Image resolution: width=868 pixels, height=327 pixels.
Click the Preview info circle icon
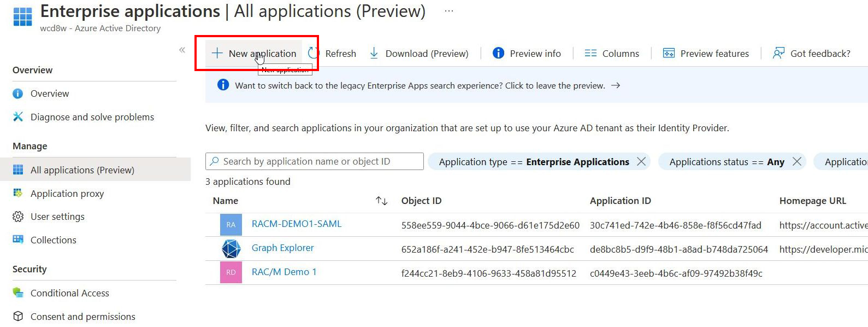(498, 52)
